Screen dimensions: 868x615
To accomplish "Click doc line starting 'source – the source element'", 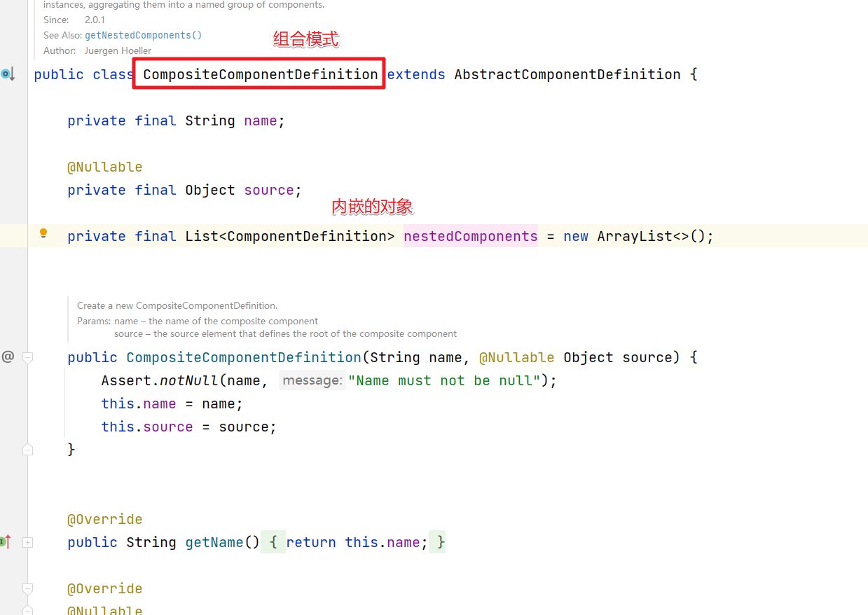I will 286,333.
